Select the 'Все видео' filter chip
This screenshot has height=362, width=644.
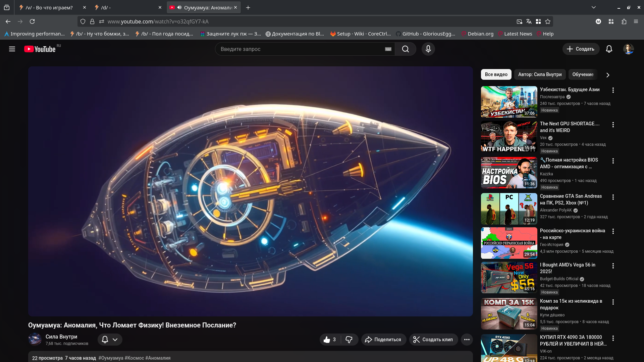point(496,74)
